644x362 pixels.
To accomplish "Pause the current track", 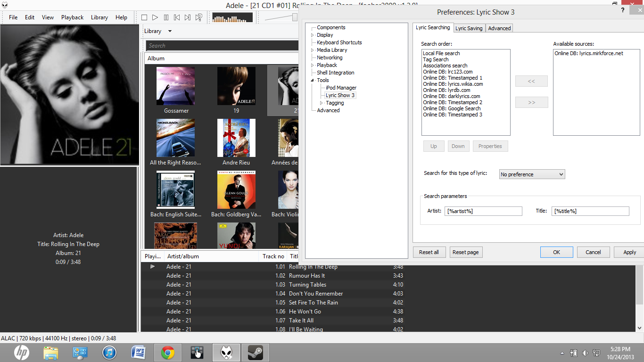I will [166, 17].
